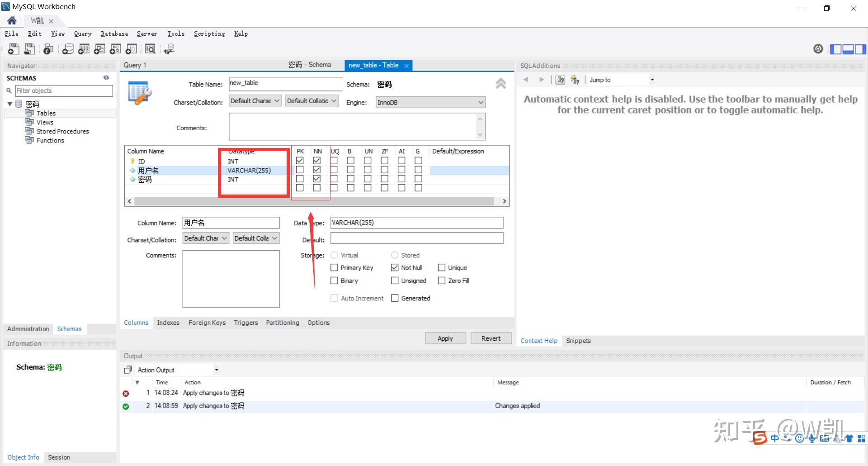Enable the Zero Fill checkbox

point(442,281)
